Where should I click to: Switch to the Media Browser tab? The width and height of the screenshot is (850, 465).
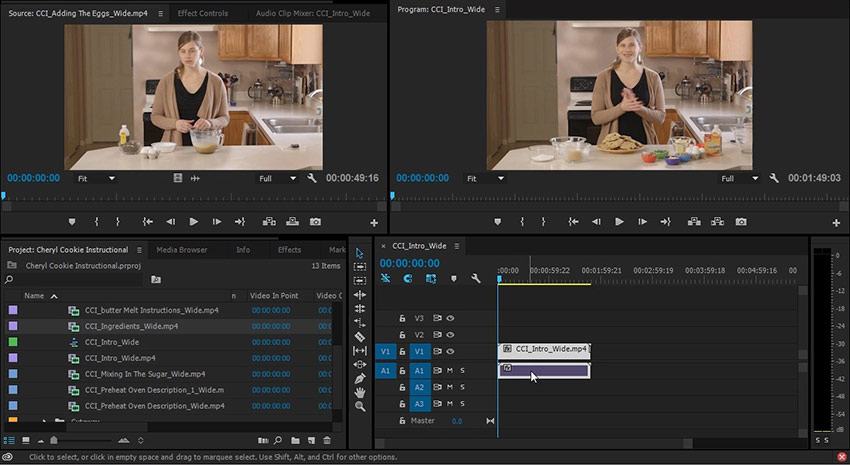pos(181,250)
